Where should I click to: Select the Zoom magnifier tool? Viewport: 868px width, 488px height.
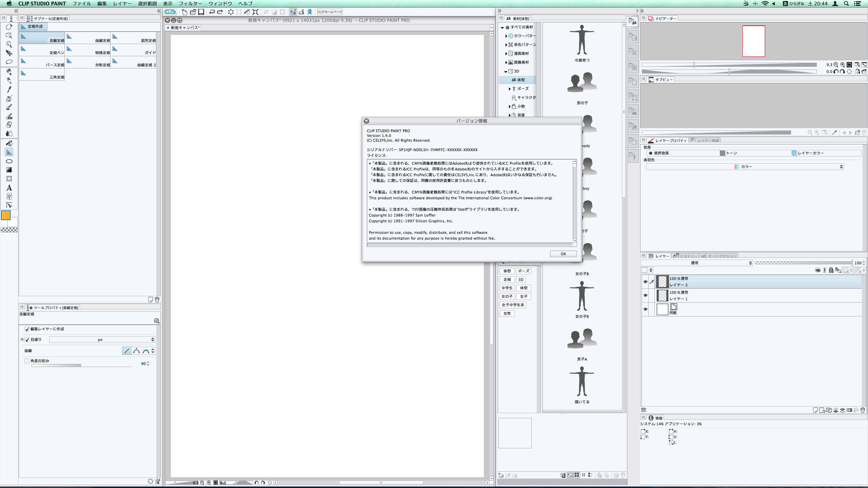[9, 44]
